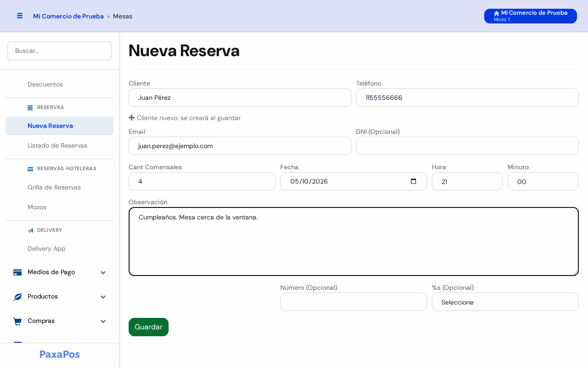Click the Compras menu label
The image size is (588, 368).
[41, 321]
